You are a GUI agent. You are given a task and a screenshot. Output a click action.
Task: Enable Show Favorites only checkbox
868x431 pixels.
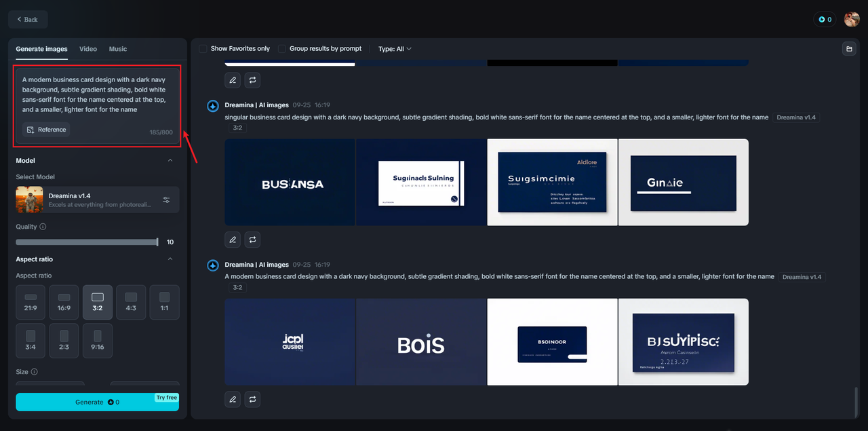[203, 49]
